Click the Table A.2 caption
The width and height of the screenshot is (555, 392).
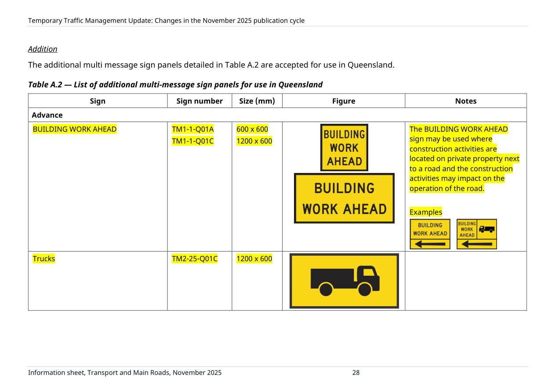pyautogui.click(x=175, y=85)
